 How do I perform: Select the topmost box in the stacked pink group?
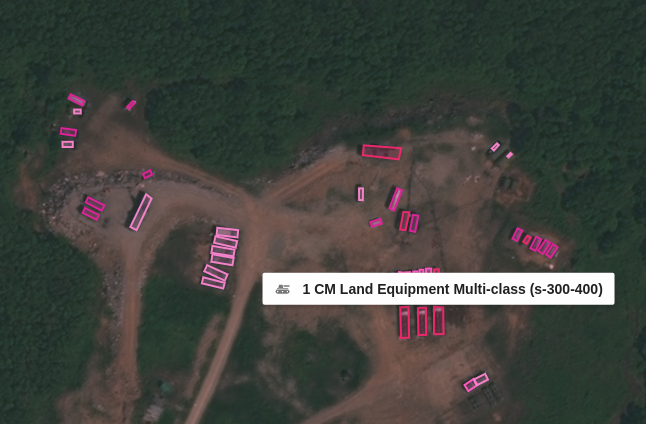point(227,233)
